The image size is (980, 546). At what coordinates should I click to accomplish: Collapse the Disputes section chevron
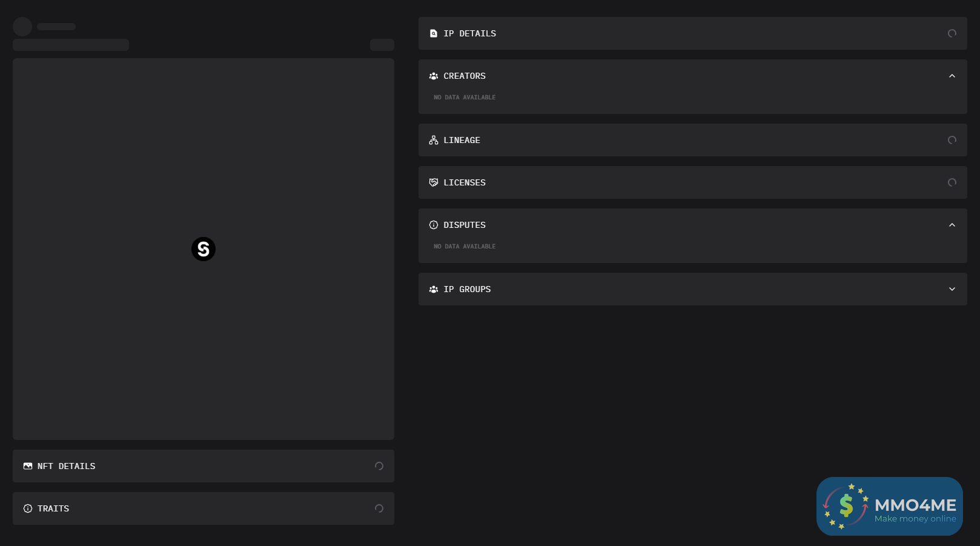point(952,225)
